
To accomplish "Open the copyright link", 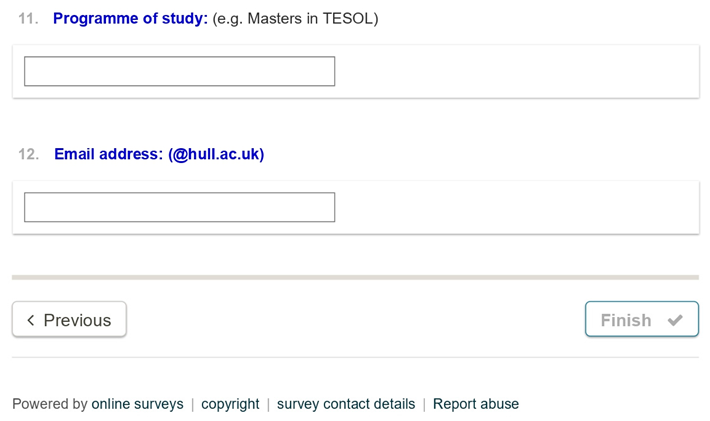I will point(230,404).
